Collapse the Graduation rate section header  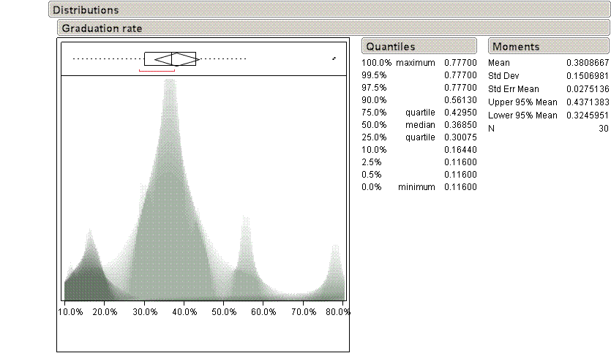102,29
